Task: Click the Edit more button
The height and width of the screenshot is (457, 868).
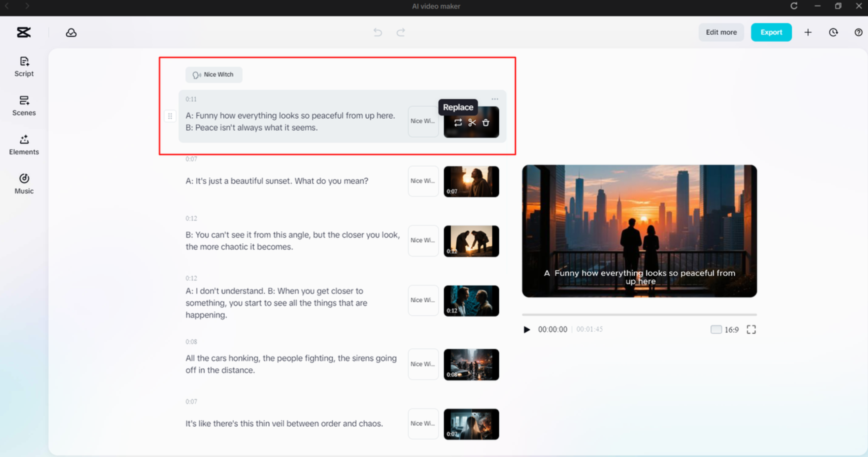Action: coord(721,32)
